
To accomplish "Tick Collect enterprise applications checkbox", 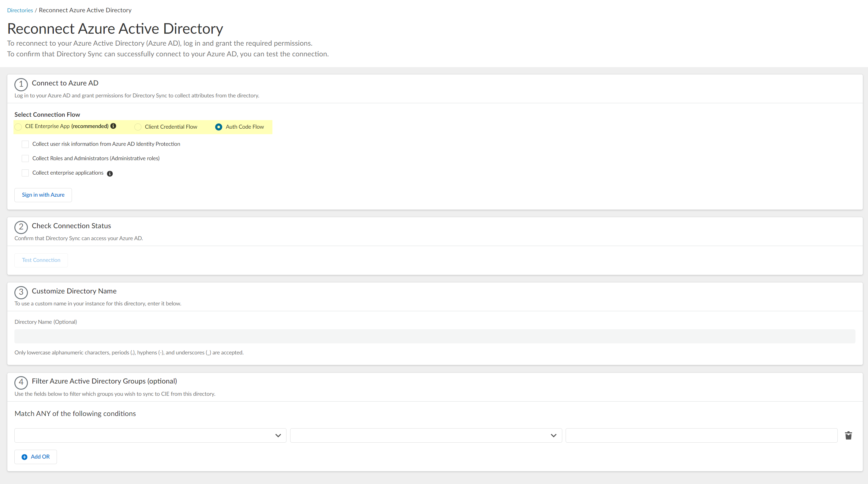I will pyautogui.click(x=25, y=173).
